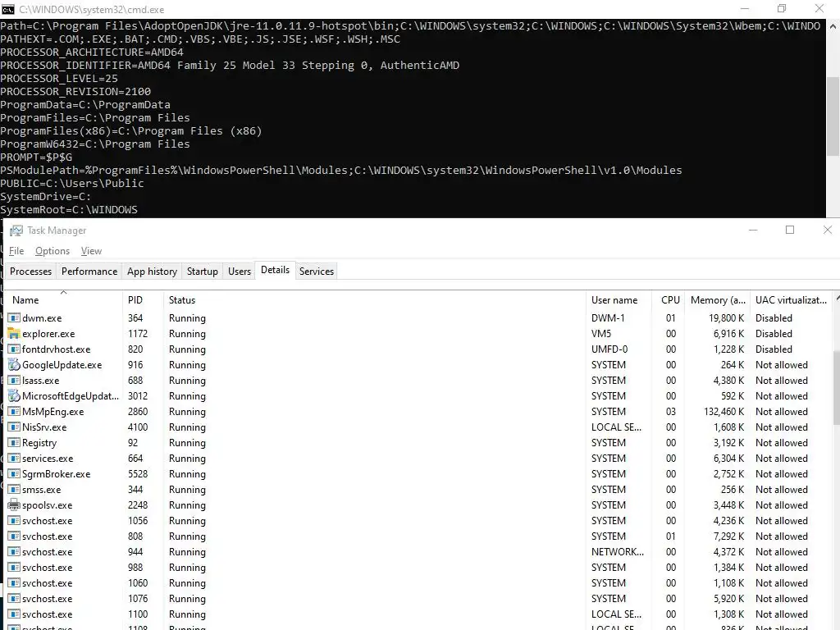Click the fontdrvhost.exe process icon
The width and height of the screenshot is (840, 630).
click(x=14, y=349)
